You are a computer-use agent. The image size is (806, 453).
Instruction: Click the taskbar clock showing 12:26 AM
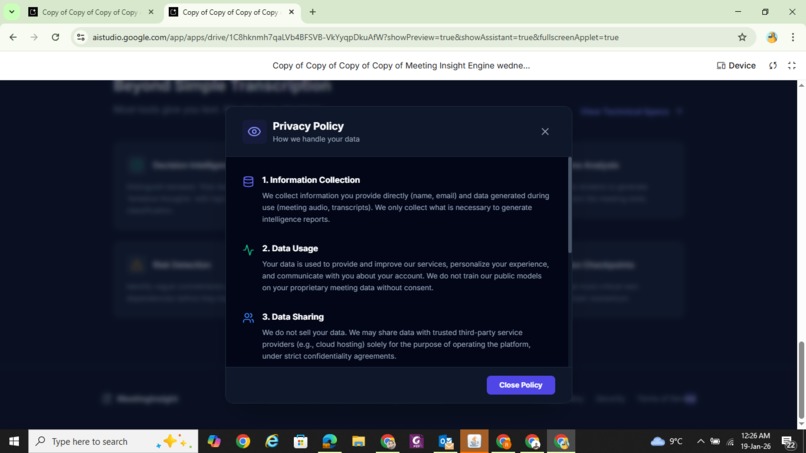coord(756,441)
